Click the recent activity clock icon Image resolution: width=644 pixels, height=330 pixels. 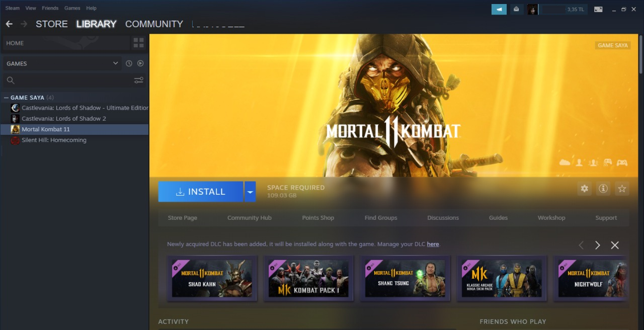(x=129, y=63)
